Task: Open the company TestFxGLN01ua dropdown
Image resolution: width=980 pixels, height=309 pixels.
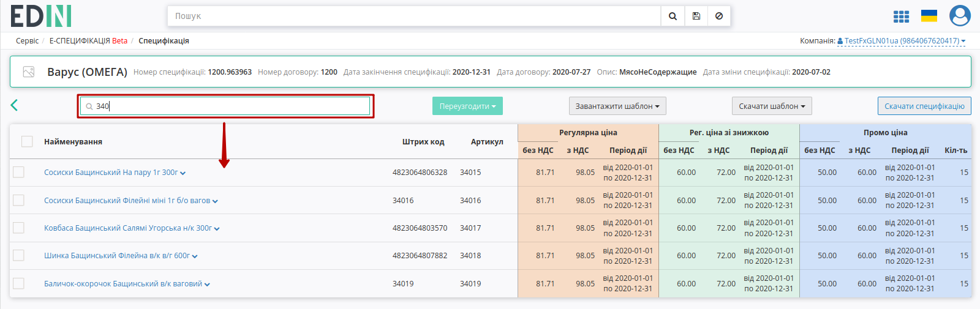Action: point(901,41)
